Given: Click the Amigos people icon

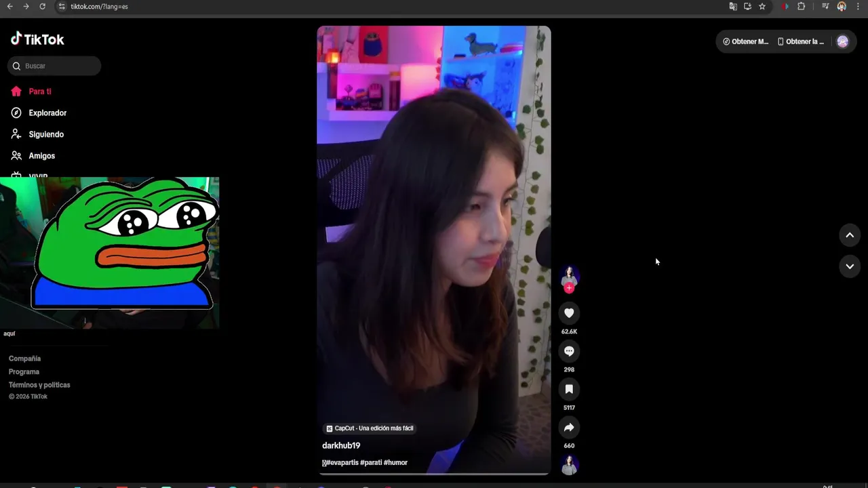Looking at the screenshot, I should [16, 156].
